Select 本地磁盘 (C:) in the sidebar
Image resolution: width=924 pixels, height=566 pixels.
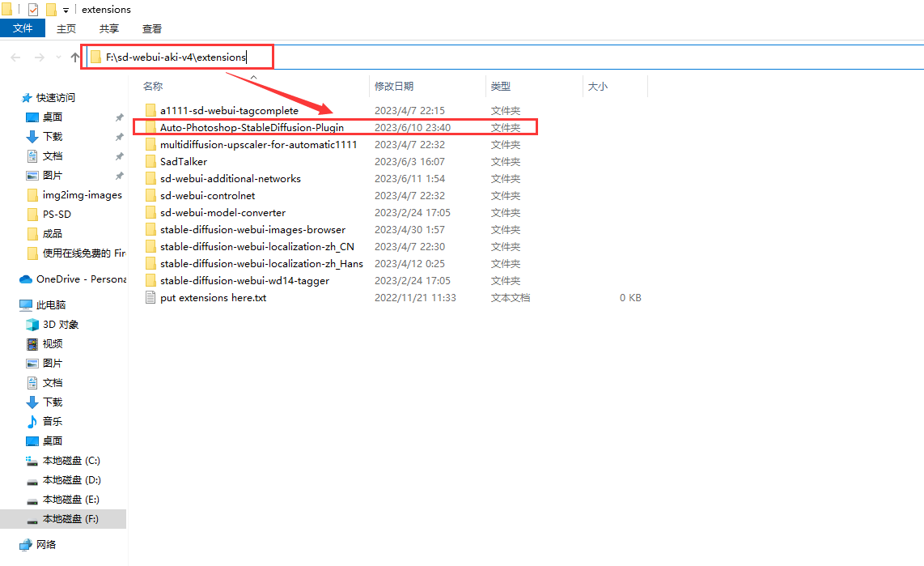71,461
